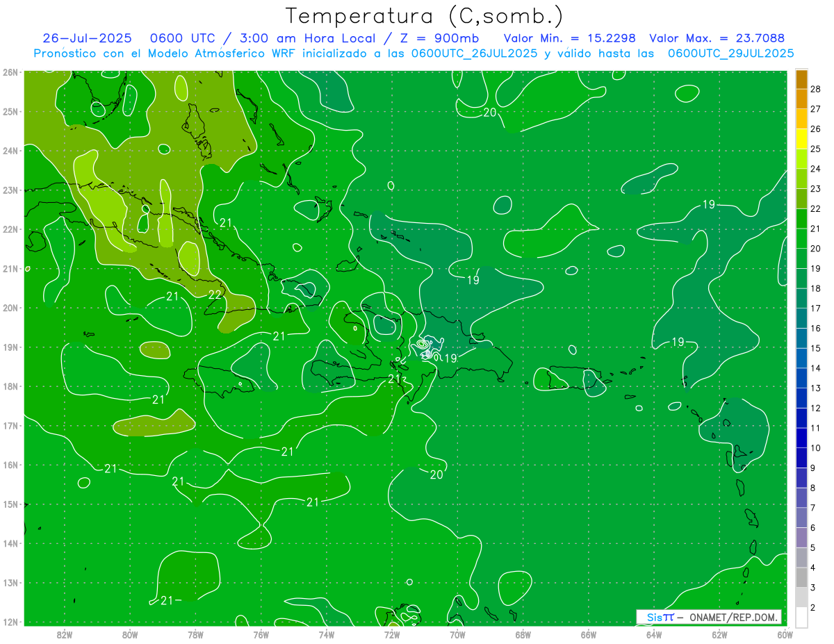This screenshot has width=834, height=644.
Task: Pick the white swatch below label 2
Action: point(801,617)
